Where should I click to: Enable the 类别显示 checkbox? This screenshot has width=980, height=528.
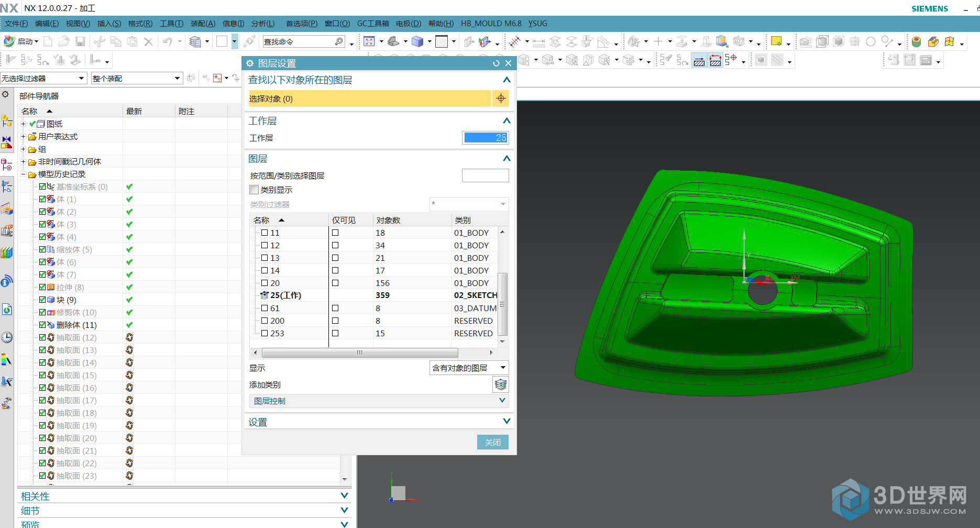[255, 190]
